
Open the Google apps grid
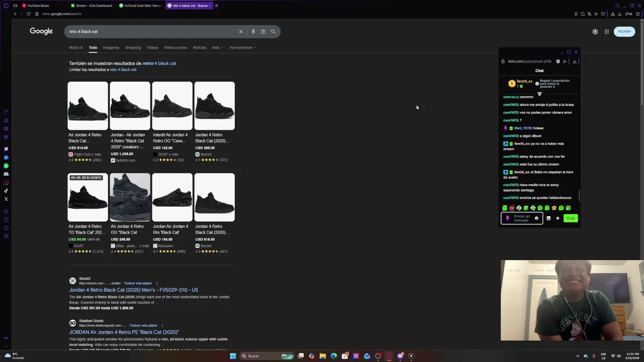point(607,32)
